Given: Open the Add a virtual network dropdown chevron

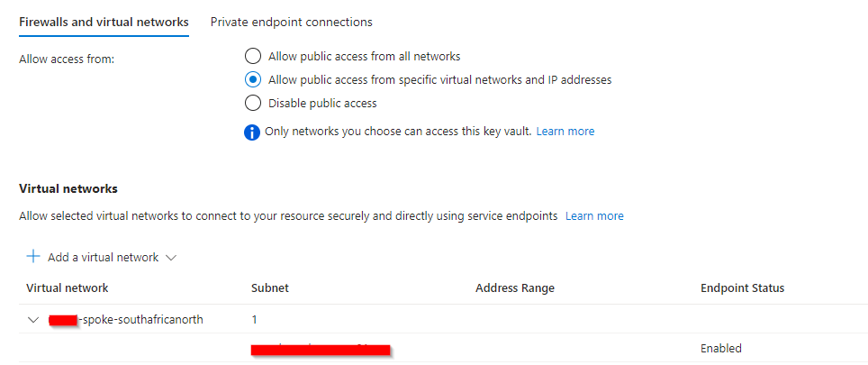Looking at the screenshot, I should 170,258.
